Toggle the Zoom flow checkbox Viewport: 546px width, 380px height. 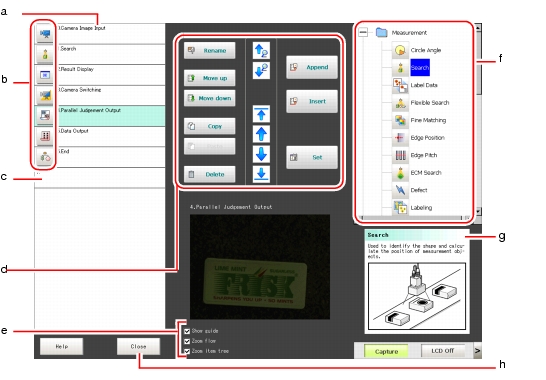[187, 341]
